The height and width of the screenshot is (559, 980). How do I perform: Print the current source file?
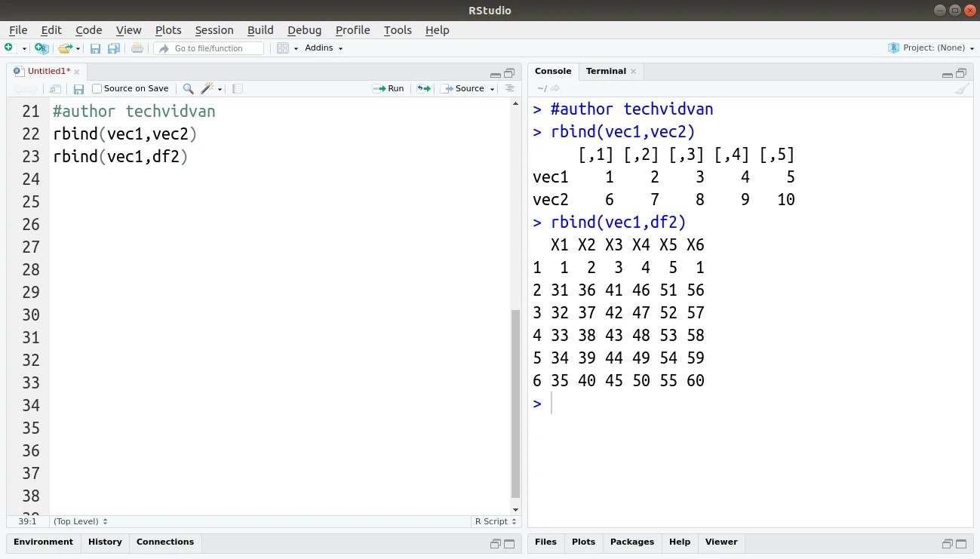point(136,48)
